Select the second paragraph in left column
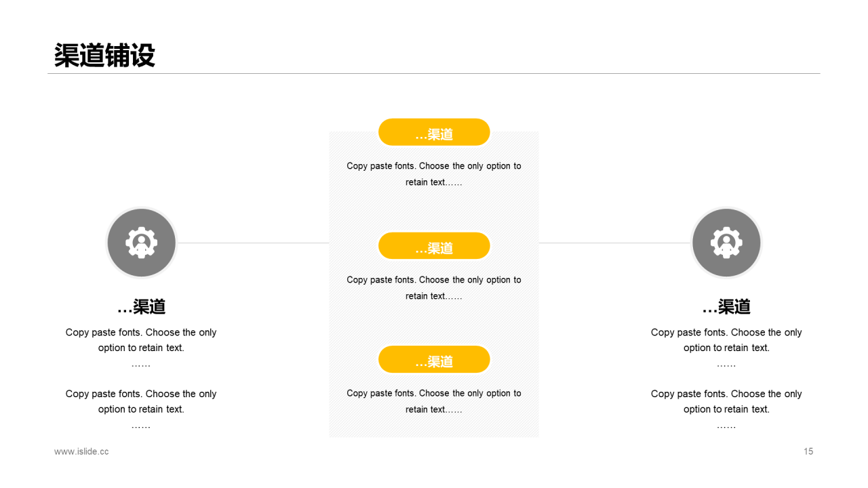The image size is (868, 488). click(x=141, y=401)
